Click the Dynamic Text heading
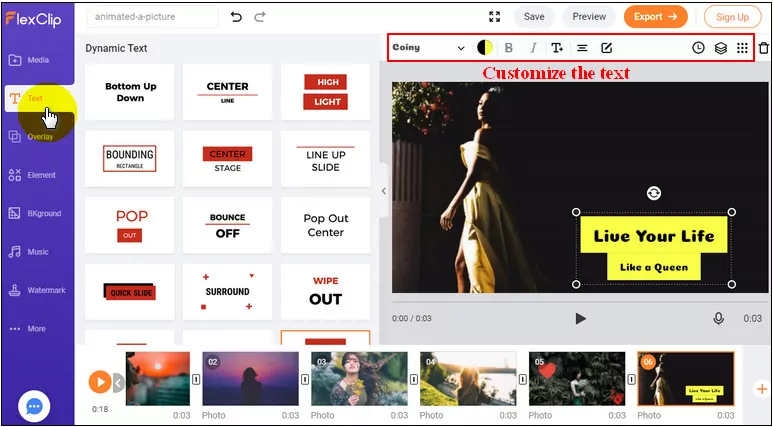 (x=116, y=48)
